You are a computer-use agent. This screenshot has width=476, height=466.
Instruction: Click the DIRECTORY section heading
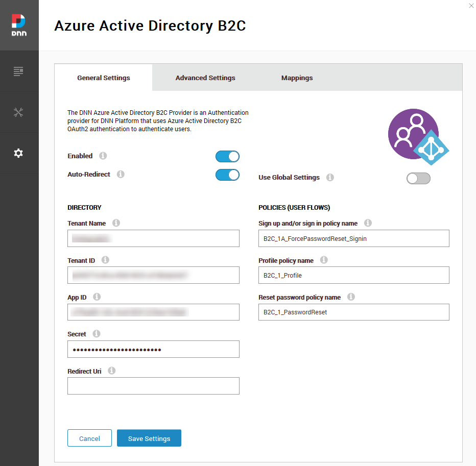coord(84,208)
